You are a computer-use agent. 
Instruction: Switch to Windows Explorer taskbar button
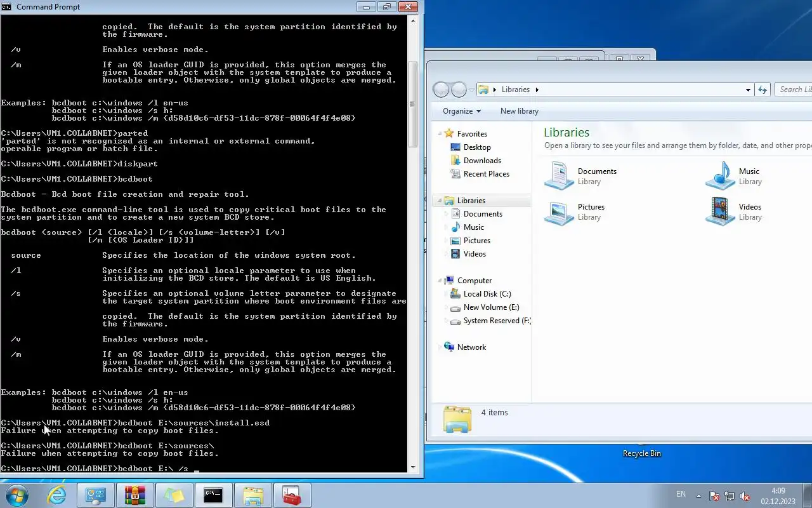252,495
